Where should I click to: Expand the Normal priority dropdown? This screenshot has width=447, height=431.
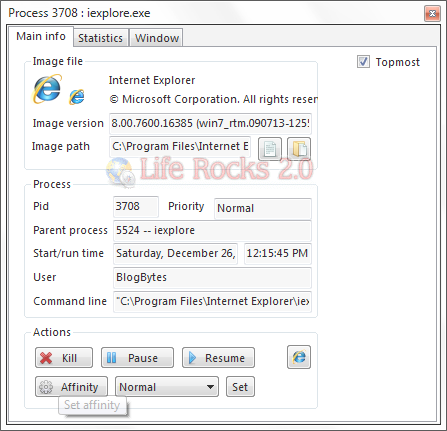pyautogui.click(x=167, y=387)
